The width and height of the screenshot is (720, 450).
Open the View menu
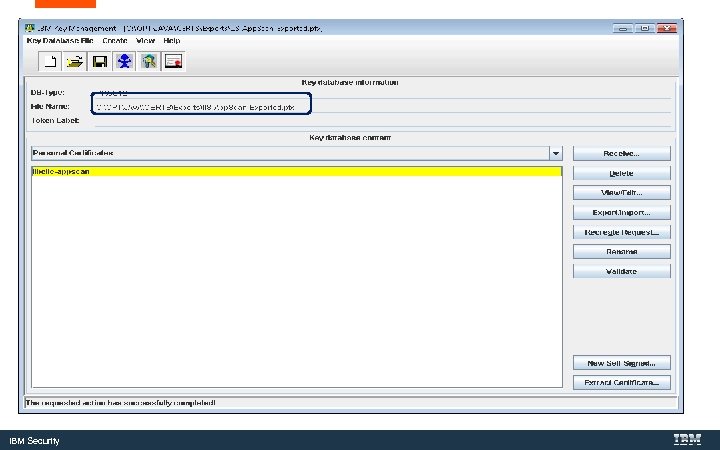(146, 40)
